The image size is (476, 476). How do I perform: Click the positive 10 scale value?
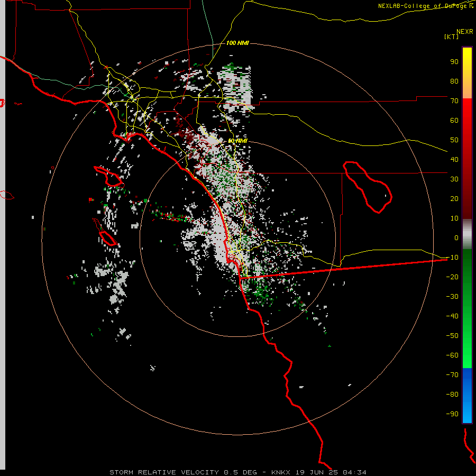(x=454, y=218)
